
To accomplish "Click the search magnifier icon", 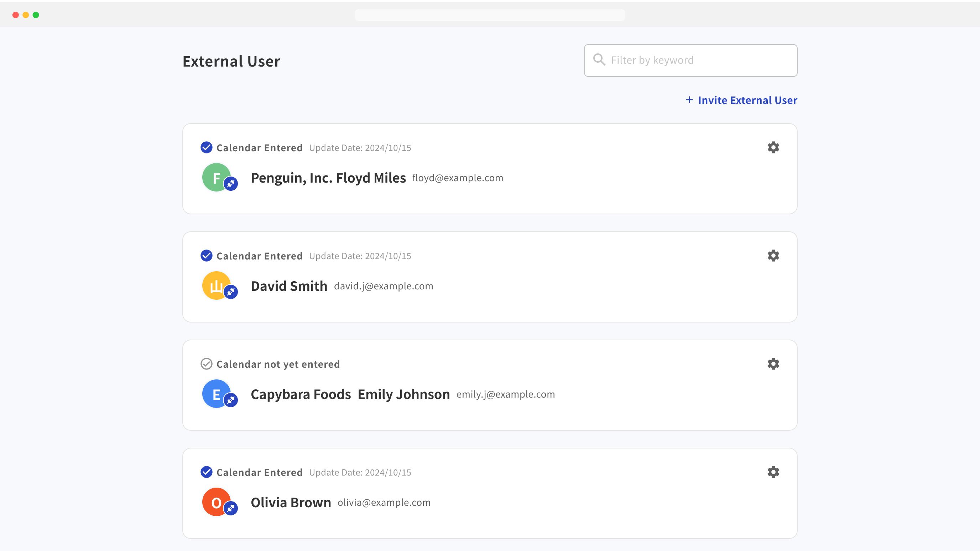I will [x=599, y=60].
